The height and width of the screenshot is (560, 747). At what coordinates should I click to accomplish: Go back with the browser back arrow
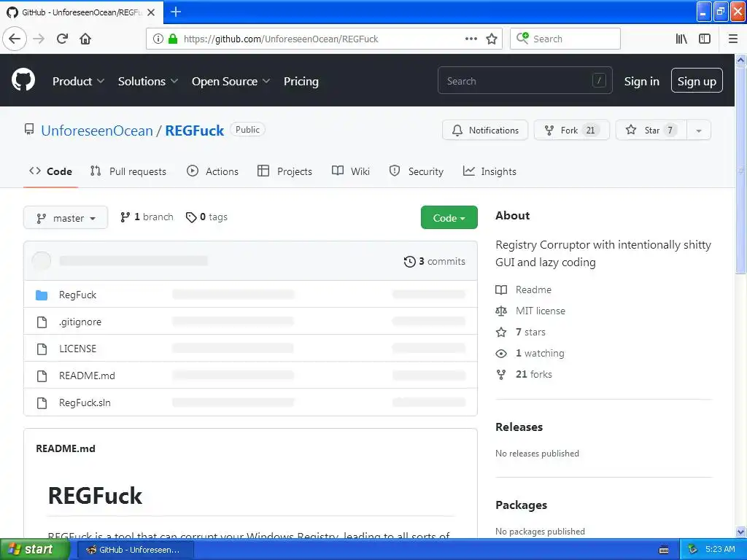[x=15, y=39]
